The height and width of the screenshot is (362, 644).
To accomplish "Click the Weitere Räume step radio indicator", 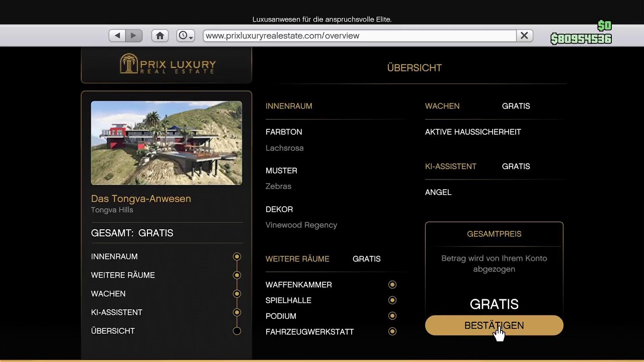I will click(x=237, y=275).
